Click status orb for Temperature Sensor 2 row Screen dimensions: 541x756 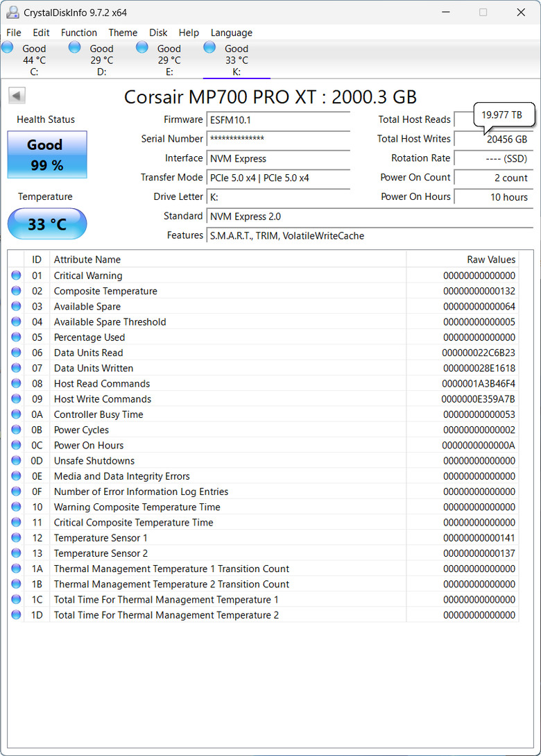(17, 553)
